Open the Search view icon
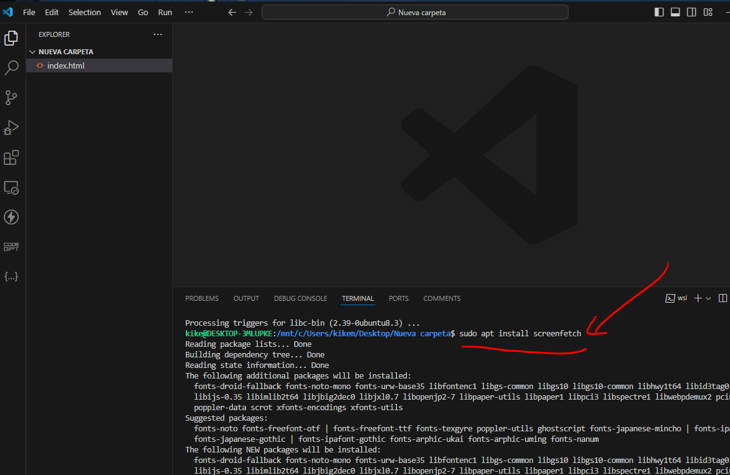 (12, 68)
